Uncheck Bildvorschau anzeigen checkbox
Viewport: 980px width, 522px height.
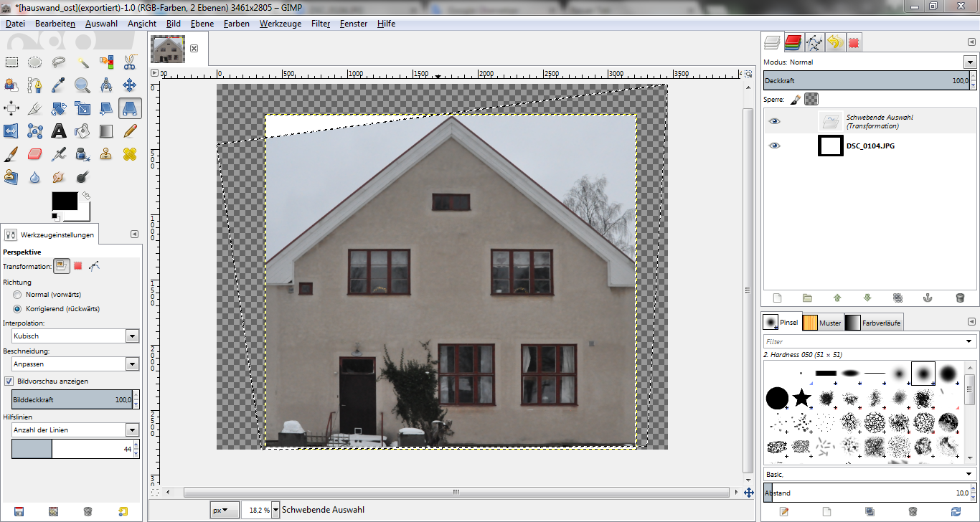click(9, 381)
